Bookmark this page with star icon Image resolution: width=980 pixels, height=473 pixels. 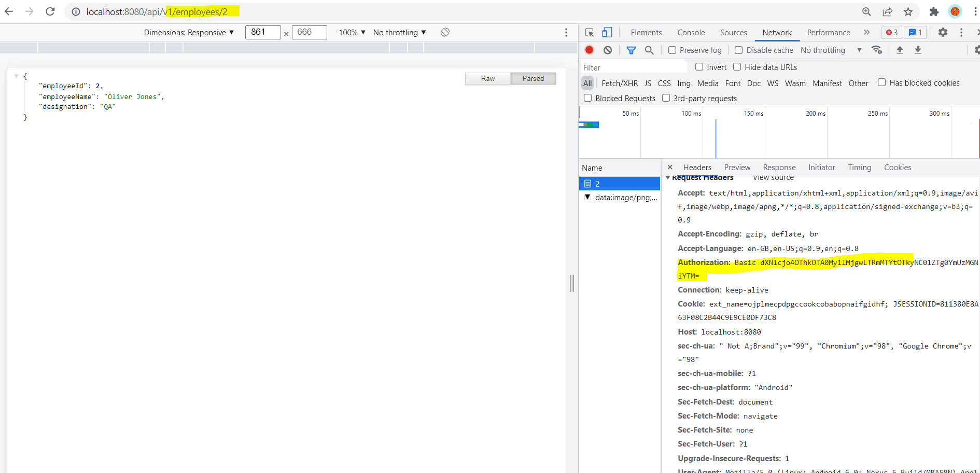tap(908, 12)
